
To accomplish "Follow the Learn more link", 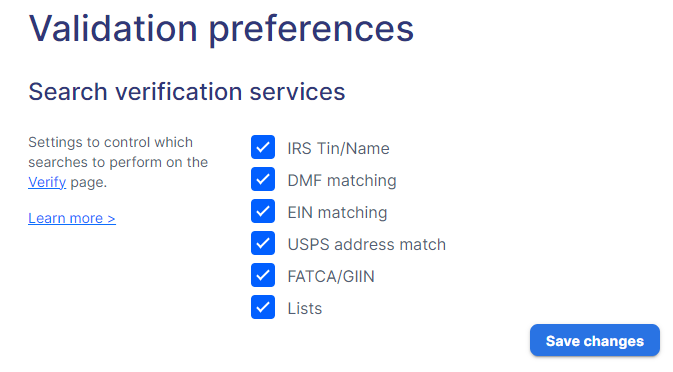I will click(x=72, y=218).
